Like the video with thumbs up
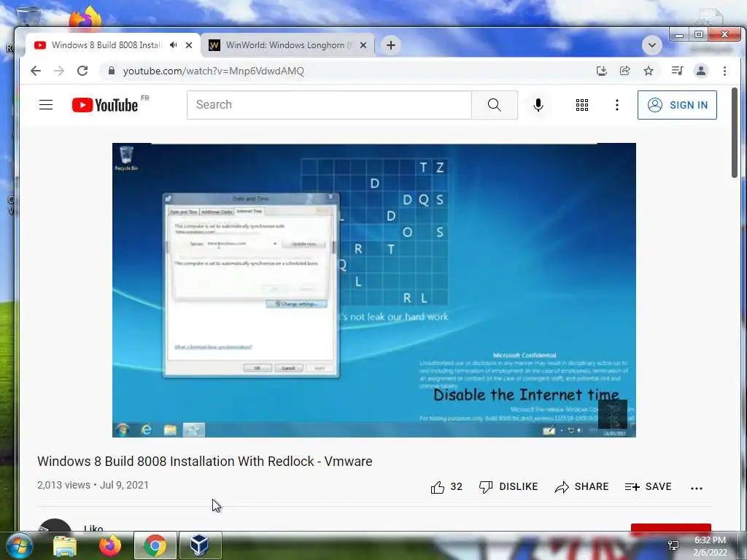This screenshot has width=747, height=560. coord(446,486)
